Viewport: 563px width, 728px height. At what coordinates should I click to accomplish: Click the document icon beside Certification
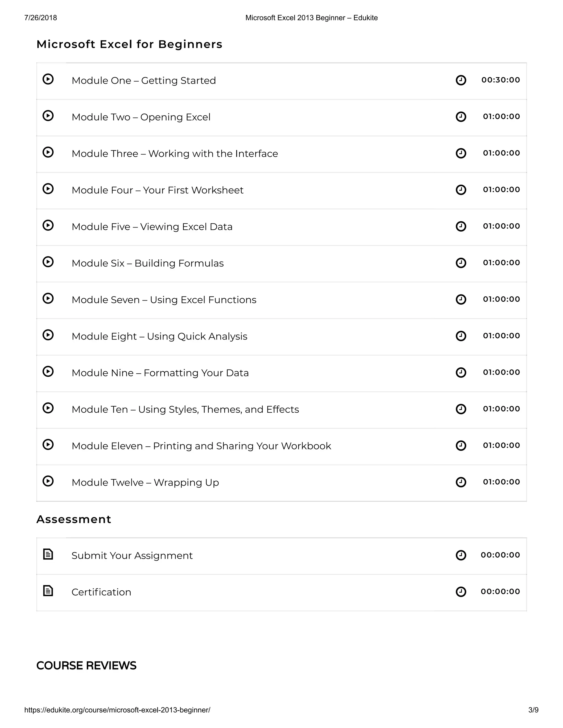pos(48,591)
